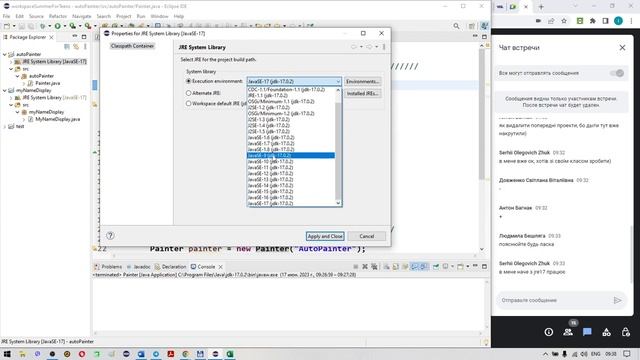The width and height of the screenshot is (640, 360).
Task: Expand test project in Package Explorer
Action: 4,127
